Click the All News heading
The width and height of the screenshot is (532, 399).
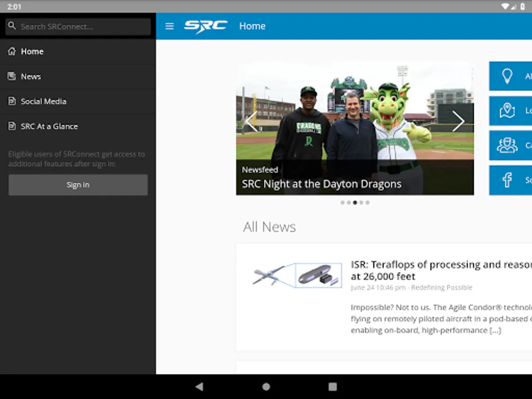[x=270, y=227]
